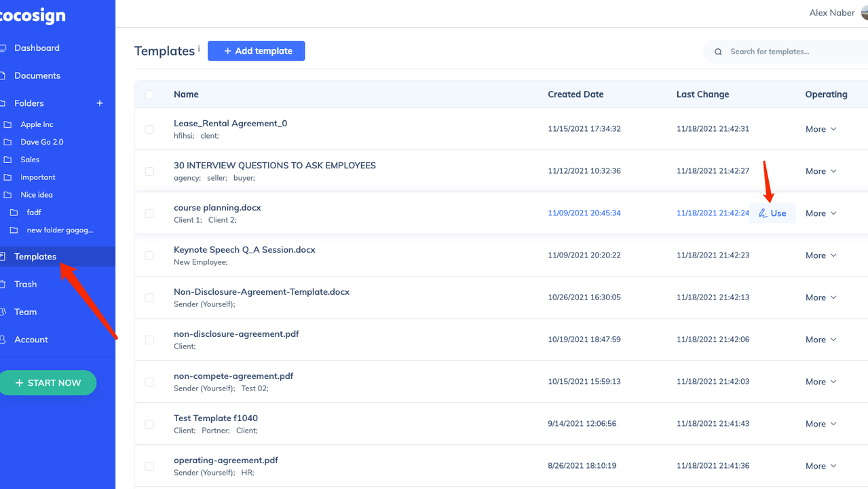Click the Sales folder icon

pyautogui.click(x=7, y=160)
